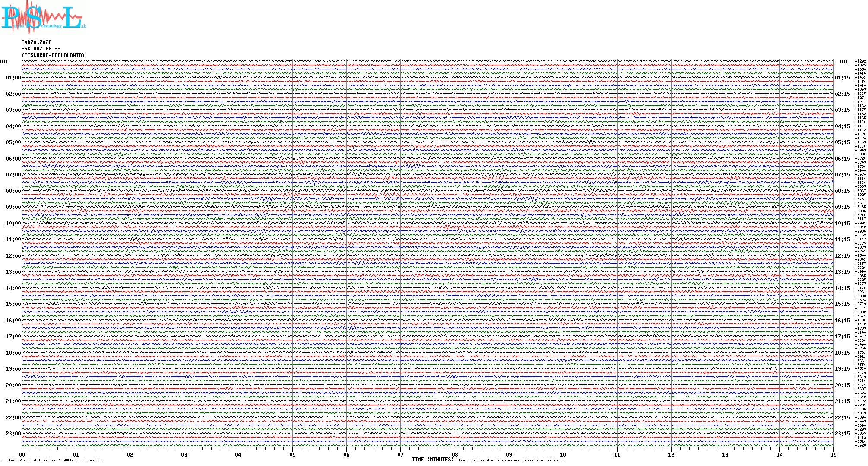
Task: Select minute tick 10 on time axis
Action: coord(563,454)
